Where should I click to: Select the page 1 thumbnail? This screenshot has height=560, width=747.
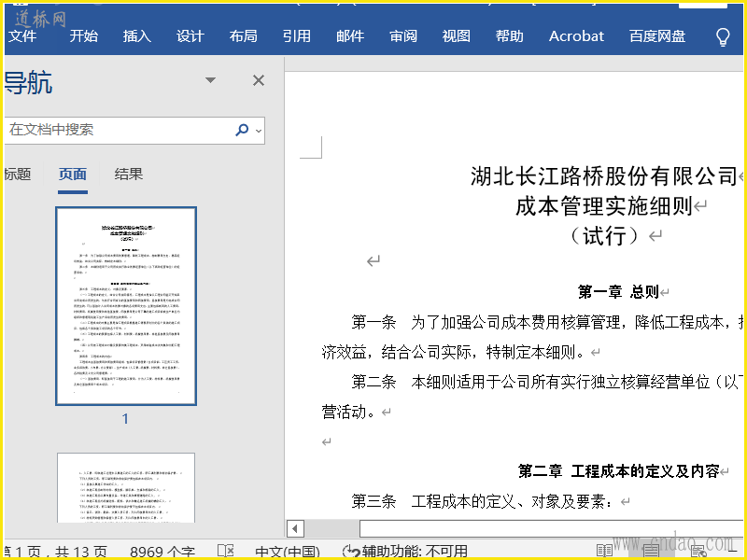tap(126, 306)
